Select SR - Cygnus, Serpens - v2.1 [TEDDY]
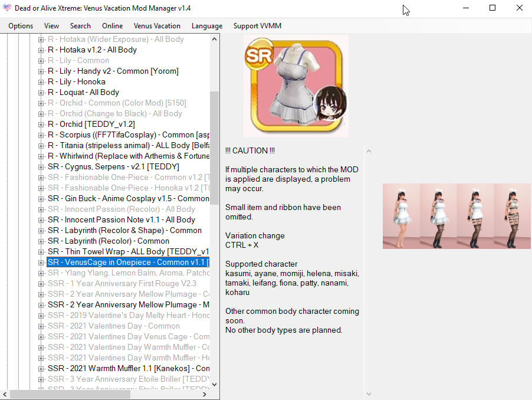This screenshot has height=400, width=532. click(113, 166)
